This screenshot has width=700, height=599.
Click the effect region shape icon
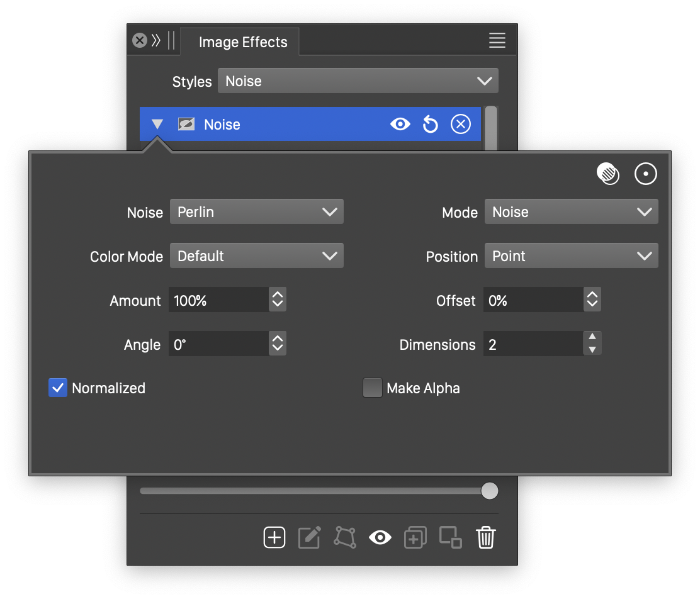344,537
